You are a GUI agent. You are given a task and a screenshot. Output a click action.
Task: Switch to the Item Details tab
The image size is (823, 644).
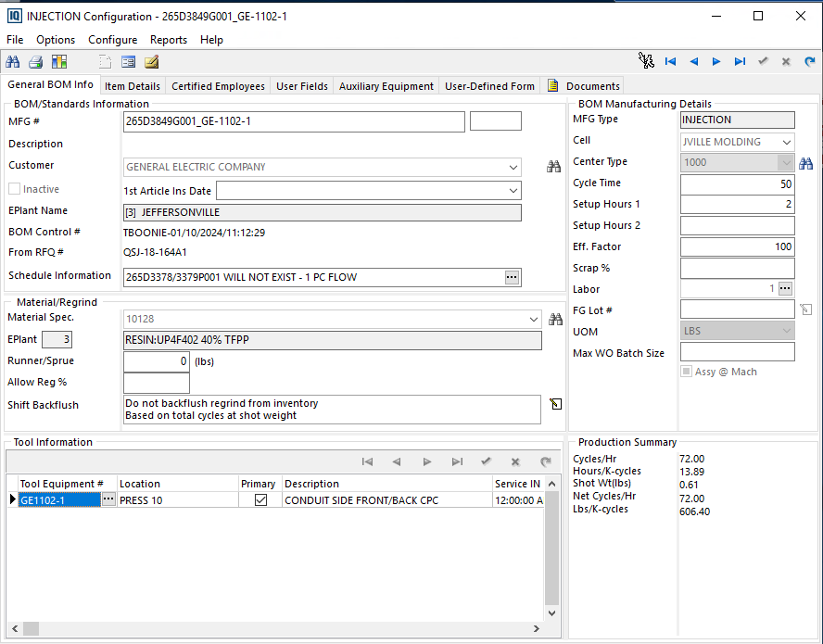click(x=133, y=86)
